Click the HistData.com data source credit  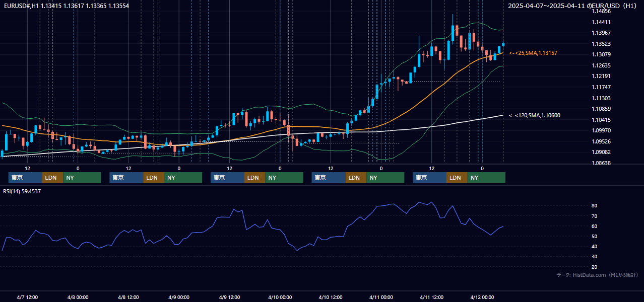point(598,275)
